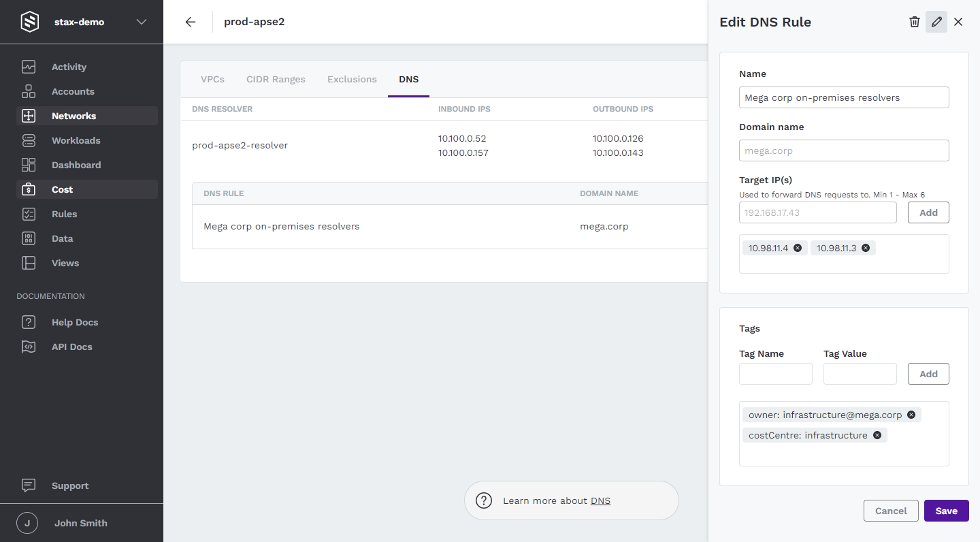The width and height of the screenshot is (980, 542).
Task: Delete the DNS rule with trash icon
Action: click(x=915, y=22)
